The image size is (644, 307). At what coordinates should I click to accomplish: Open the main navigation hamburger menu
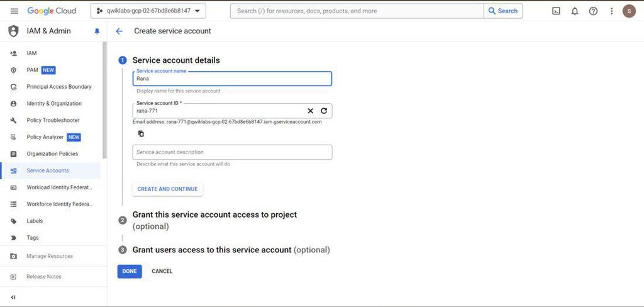pyautogui.click(x=14, y=11)
